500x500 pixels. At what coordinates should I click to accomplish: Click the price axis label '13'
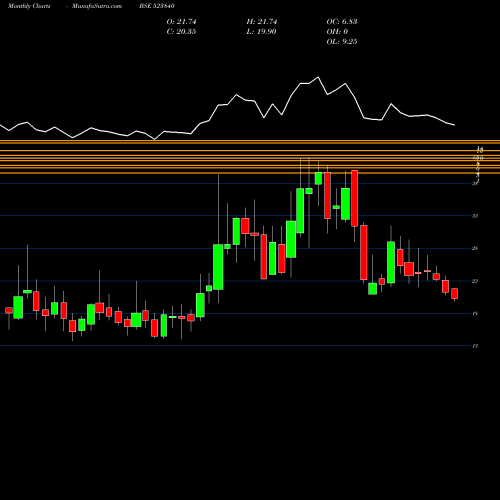click(x=475, y=346)
